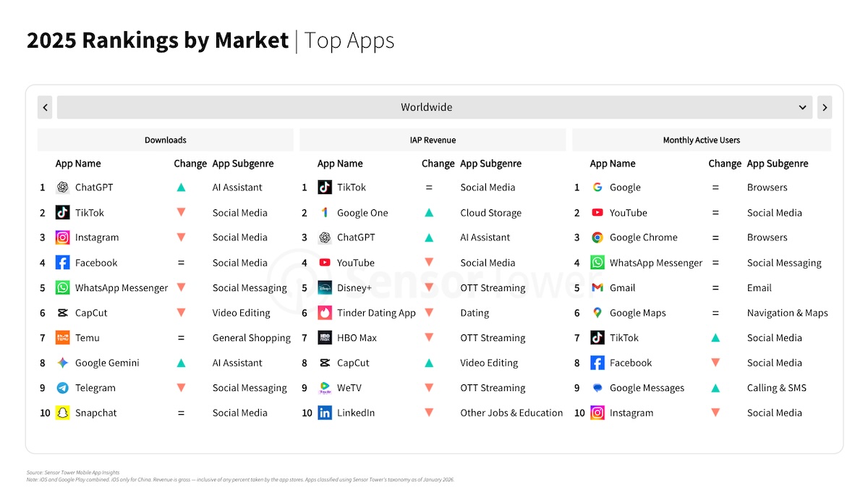
Task: Click the Temu orange icon
Action: coord(63,338)
